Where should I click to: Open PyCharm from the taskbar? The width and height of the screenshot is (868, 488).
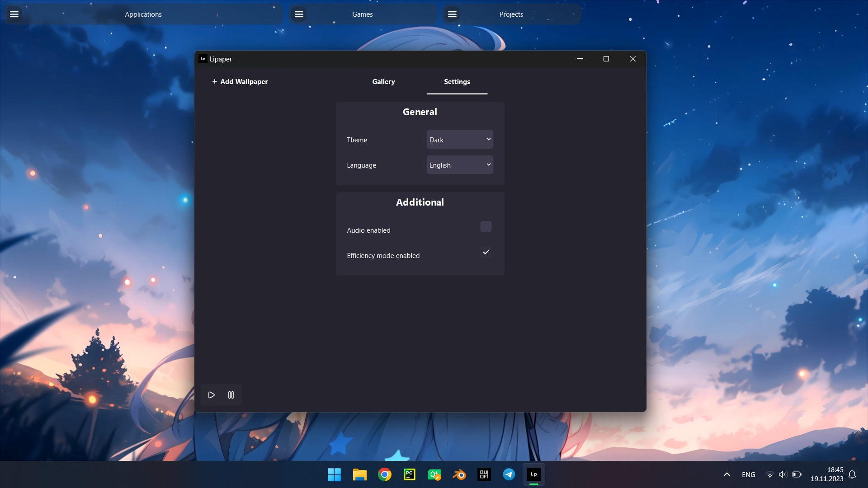click(x=409, y=474)
